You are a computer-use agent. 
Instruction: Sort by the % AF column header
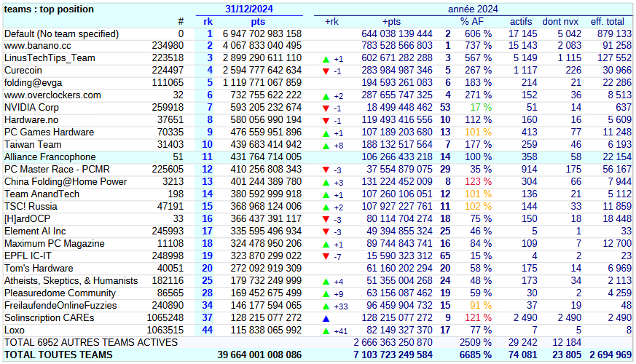coord(475,22)
